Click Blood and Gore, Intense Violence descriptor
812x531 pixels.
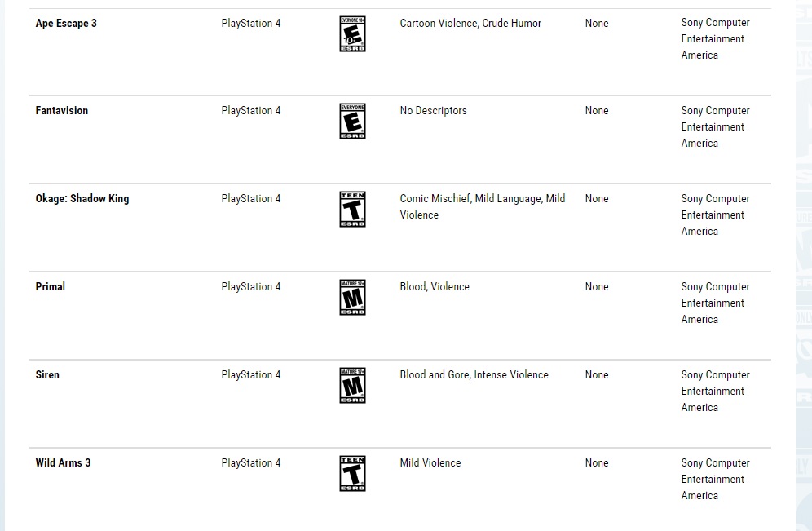[x=474, y=375]
